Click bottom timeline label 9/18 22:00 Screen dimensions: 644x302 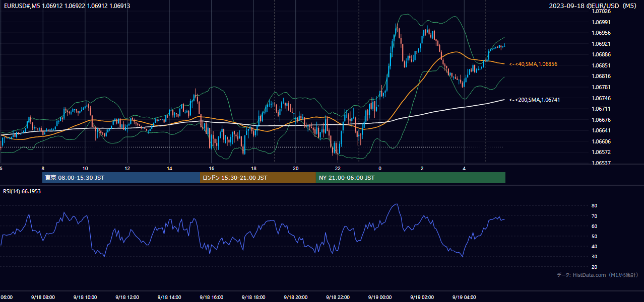338,297
